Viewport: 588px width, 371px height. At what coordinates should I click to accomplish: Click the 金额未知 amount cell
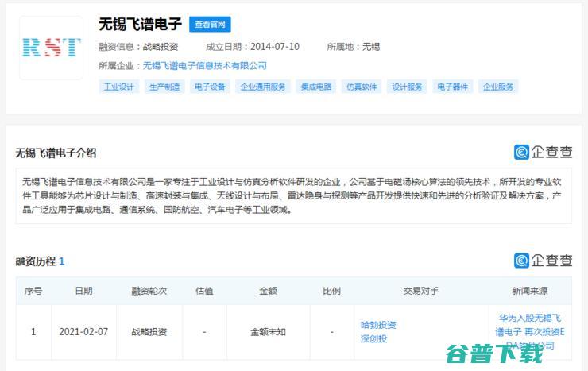[268, 331]
